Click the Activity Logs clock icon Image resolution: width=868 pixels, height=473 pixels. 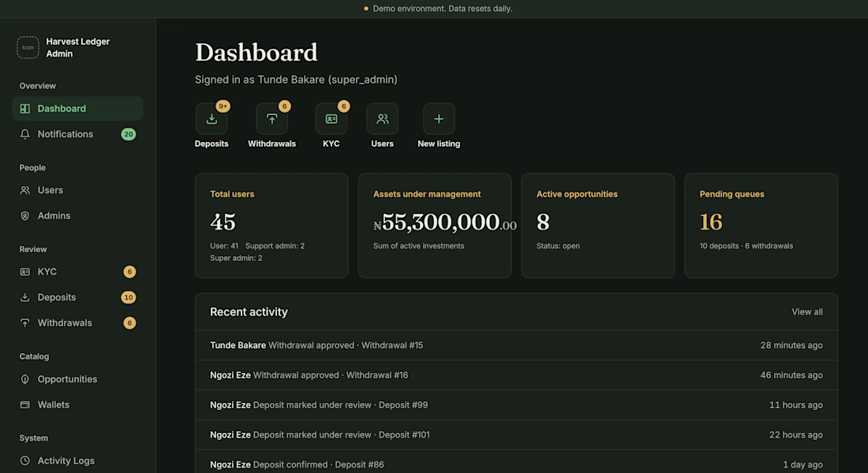[25, 461]
